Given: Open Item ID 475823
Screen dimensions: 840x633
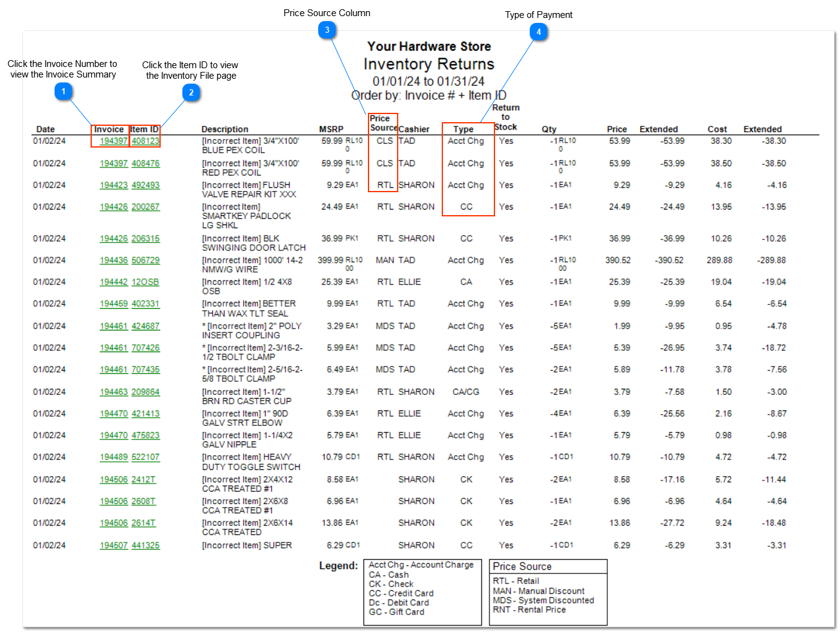Looking at the screenshot, I should click(145, 436).
